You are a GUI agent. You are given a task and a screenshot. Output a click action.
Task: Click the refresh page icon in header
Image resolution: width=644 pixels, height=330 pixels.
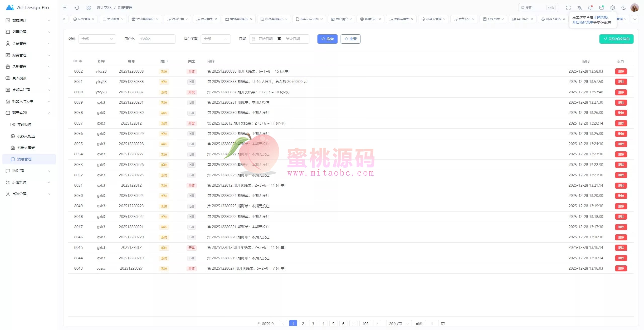coord(77,8)
